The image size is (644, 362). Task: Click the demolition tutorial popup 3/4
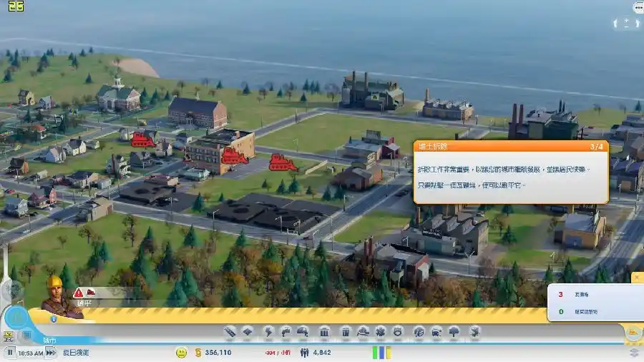click(511, 172)
